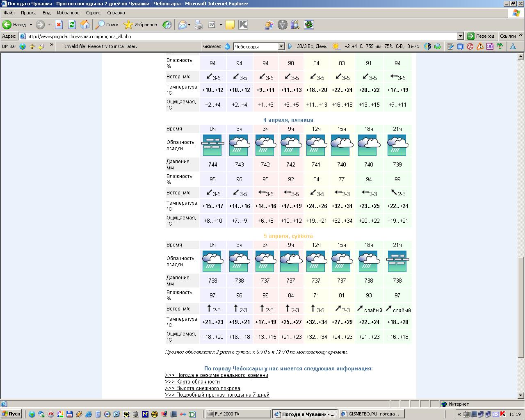This screenshot has height=420, width=525.
Task: Open link Погода в режиме реального времени
Action: [217, 375]
